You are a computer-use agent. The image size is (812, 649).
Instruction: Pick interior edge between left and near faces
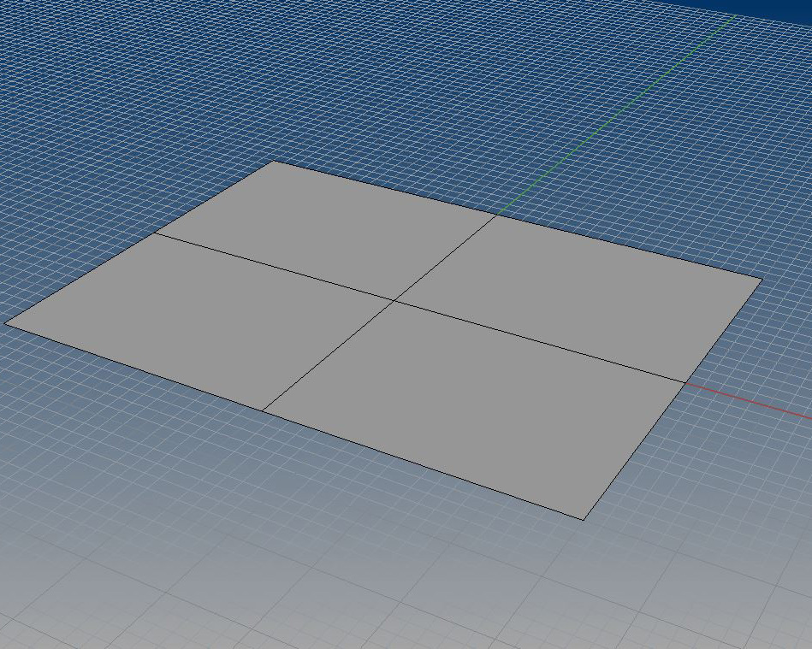pos(329,355)
